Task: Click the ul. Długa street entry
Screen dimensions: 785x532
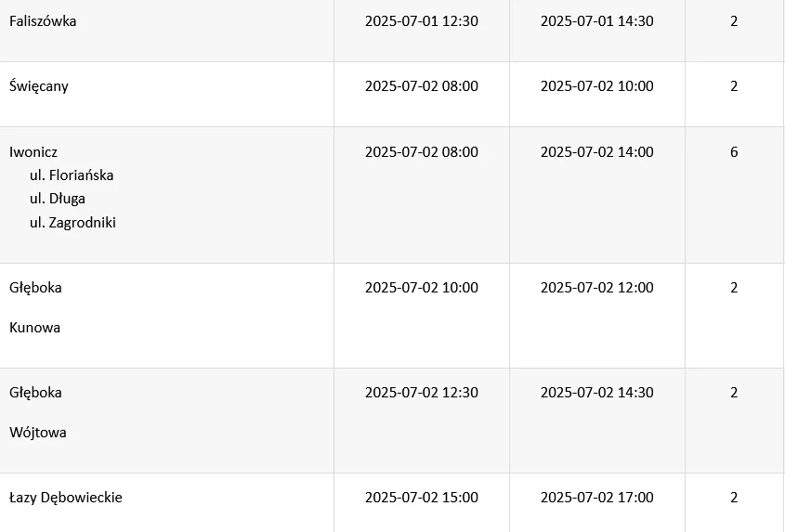Action: click(58, 199)
